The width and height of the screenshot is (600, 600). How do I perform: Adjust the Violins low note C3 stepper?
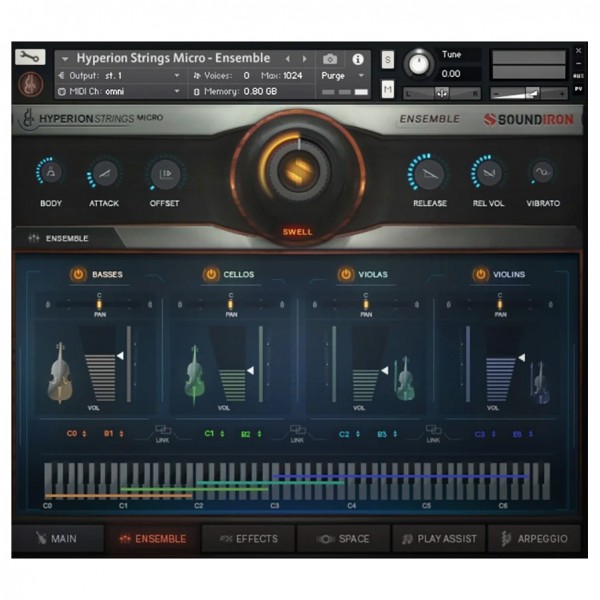494,434
